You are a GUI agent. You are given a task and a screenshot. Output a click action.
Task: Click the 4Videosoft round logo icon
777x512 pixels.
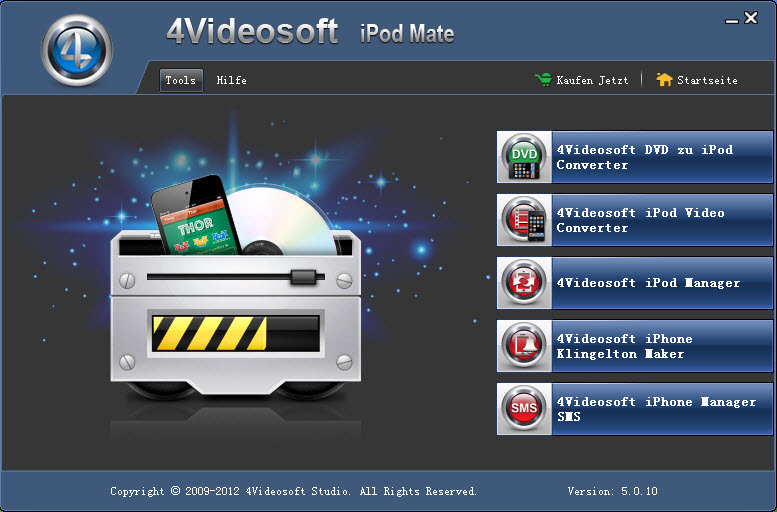(x=77, y=50)
